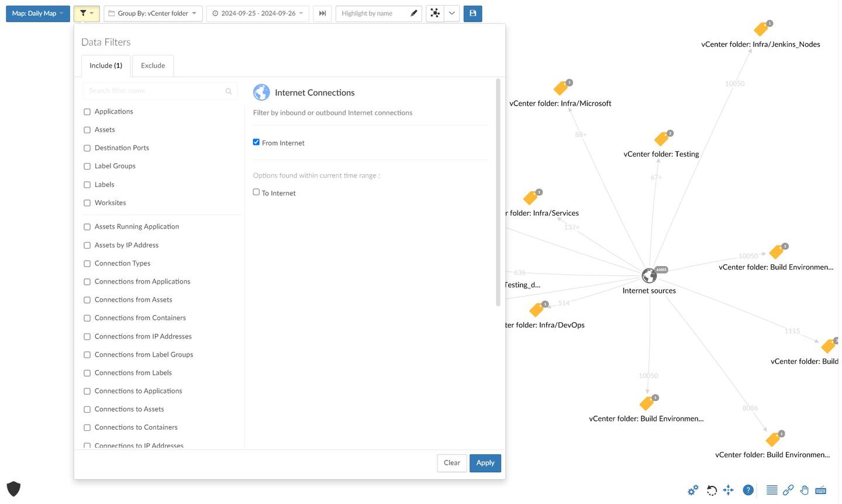This screenshot has height=504, width=842.
Task: Select the Include (1) tab
Action: click(106, 65)
